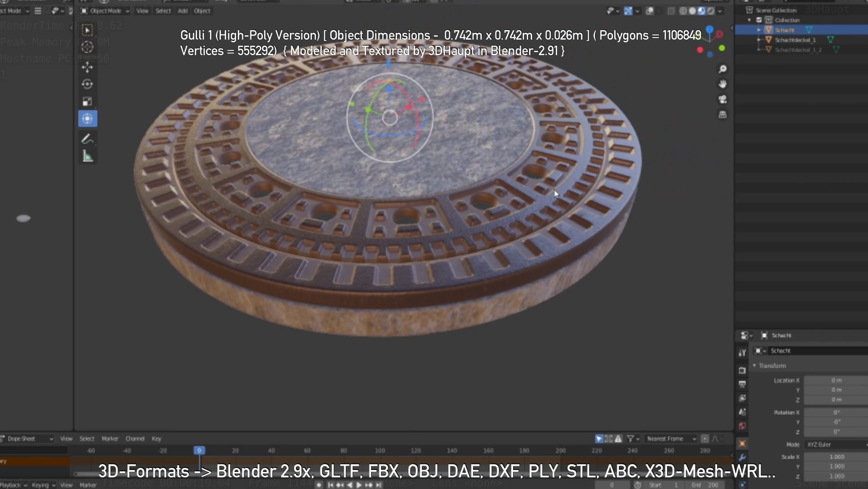Open the Dope Sheet editor mode dropdown
The image size is (868, 489).
tap(27, 439)
